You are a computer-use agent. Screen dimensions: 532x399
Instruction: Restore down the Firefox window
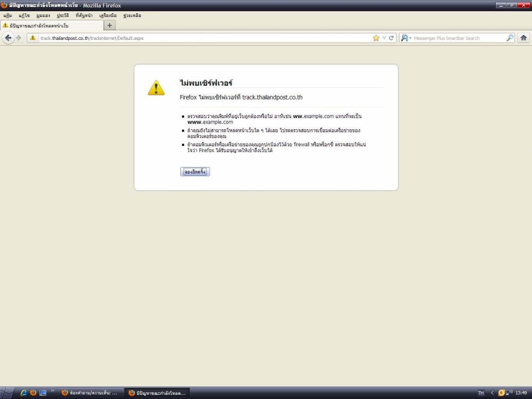coord(512,5)
